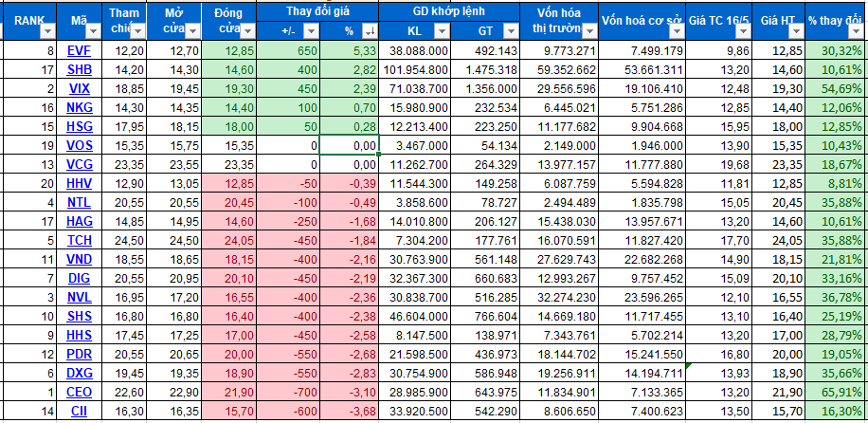
Task: Select the 59.352.662 market cap cell
Action: (x=559, y=70)
